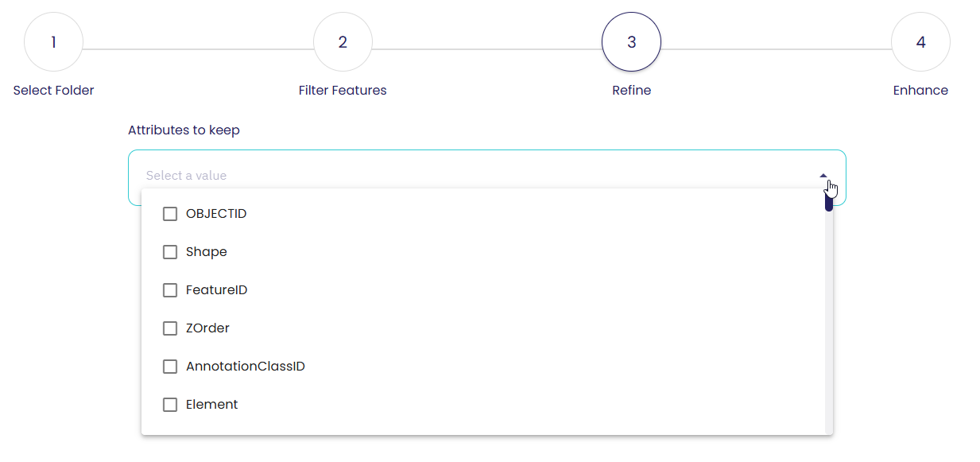Jump to step 4 circle
Screen dimensions: 980x462
tap(920, 42)
